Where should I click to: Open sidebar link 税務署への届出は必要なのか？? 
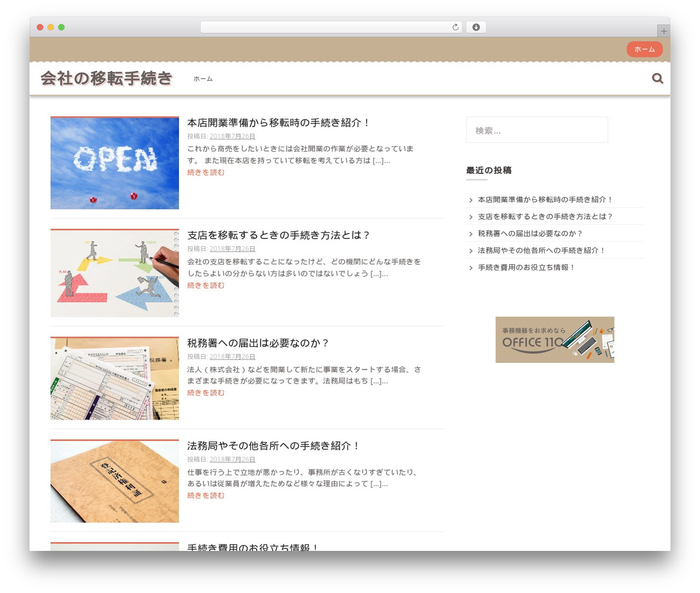coord(530,234)
